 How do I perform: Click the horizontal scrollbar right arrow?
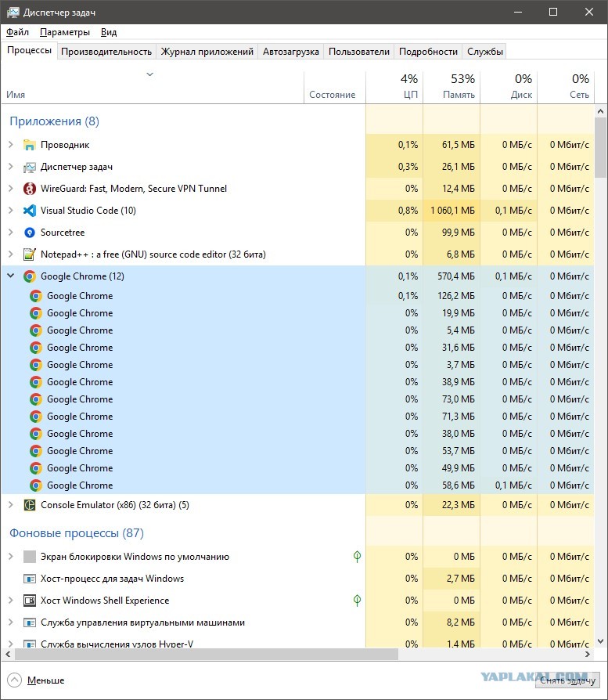pyautogui.click(x=588, y=654)
